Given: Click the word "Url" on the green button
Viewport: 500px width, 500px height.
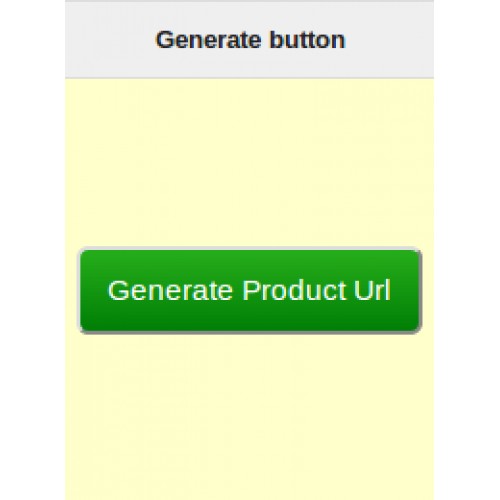Looking at the screenshot, I should [372, 290].
